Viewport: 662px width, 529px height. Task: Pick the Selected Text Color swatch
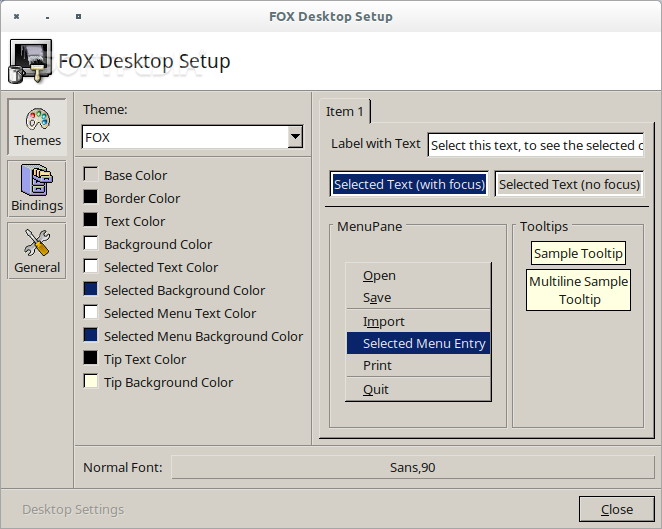coord(90,266)
